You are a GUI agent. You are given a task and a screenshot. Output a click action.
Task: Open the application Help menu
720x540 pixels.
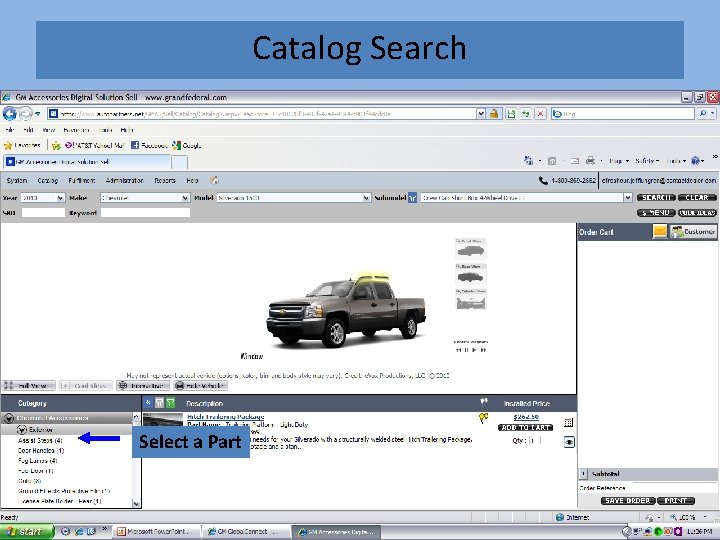tap(192, 180)
